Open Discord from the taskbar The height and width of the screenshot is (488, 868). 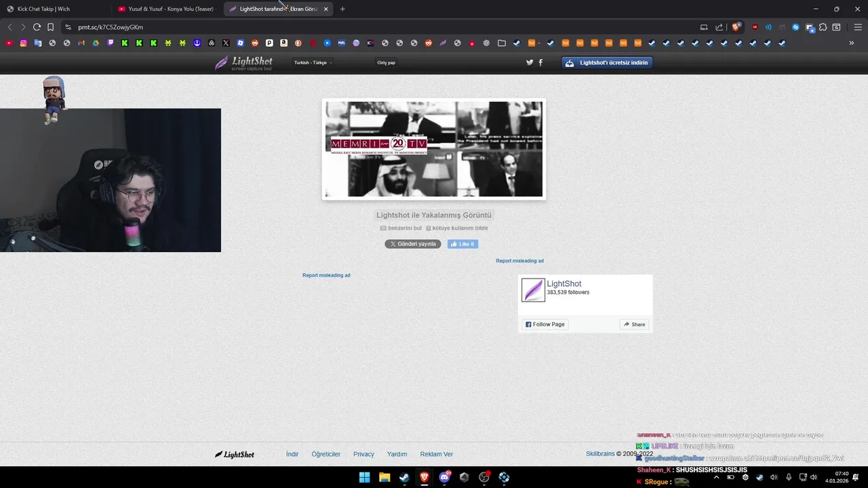pyautogui.click(x=444, y=477)
